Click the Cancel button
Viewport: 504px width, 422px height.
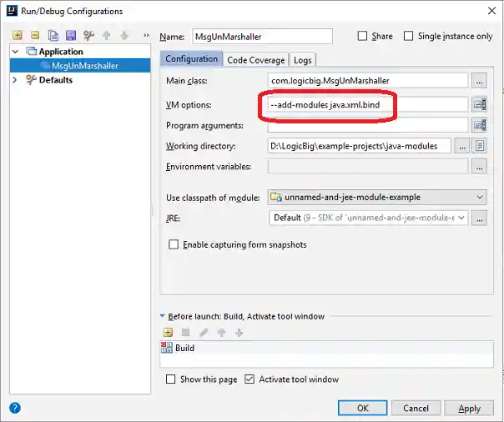coord(416,408)
